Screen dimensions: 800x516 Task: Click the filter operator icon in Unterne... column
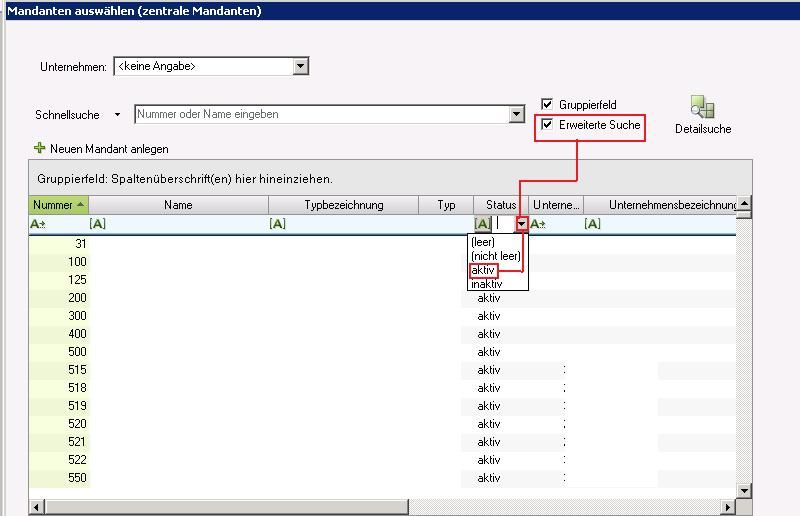coord(538,224)
